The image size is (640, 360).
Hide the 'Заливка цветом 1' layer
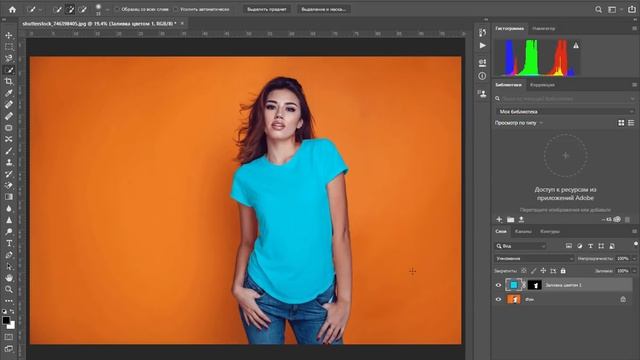tap(498, 285)
